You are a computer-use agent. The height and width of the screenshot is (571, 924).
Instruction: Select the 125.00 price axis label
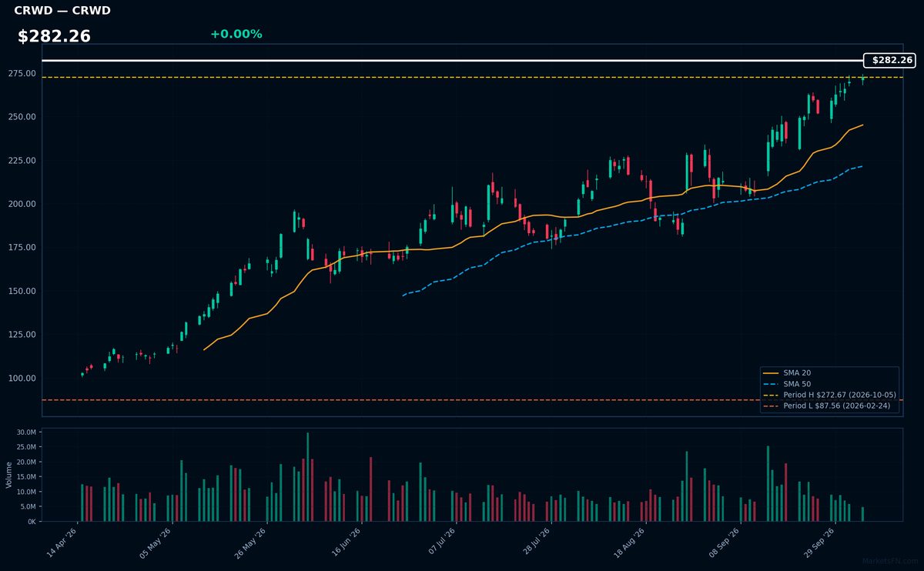[22, 335]
